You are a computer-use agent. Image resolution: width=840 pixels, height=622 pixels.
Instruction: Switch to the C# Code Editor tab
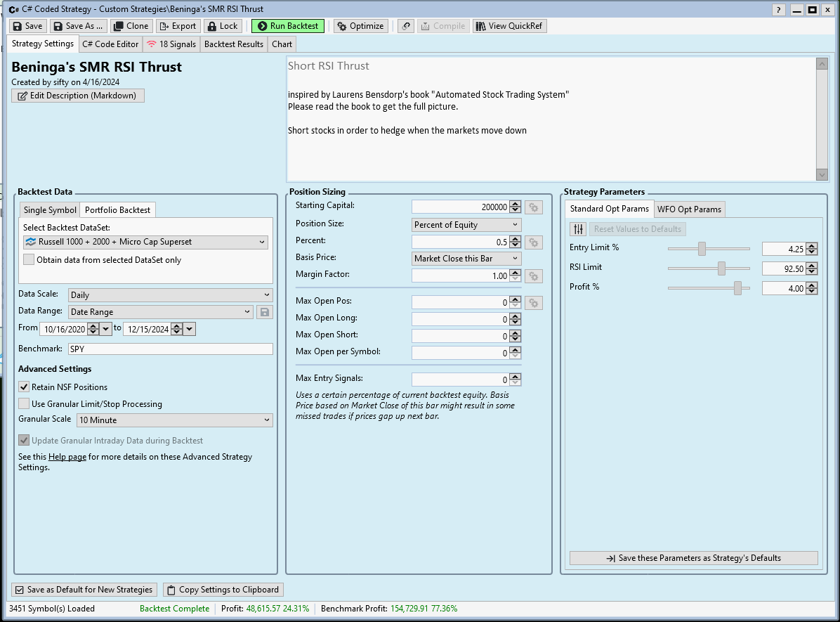pos(110,44)
